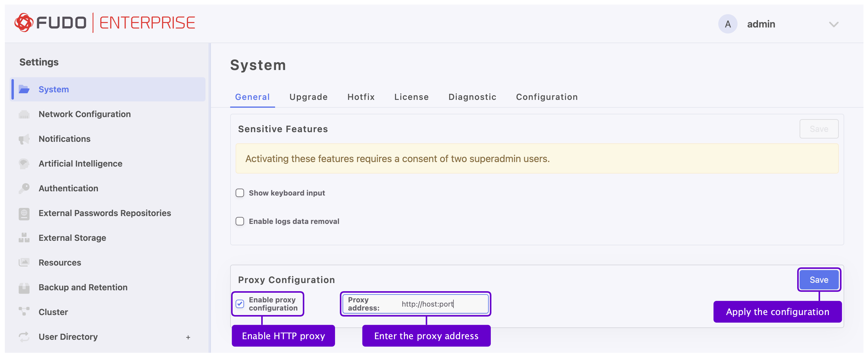
Task: Open Resources using the picture icon
Action: click(24, 263)
